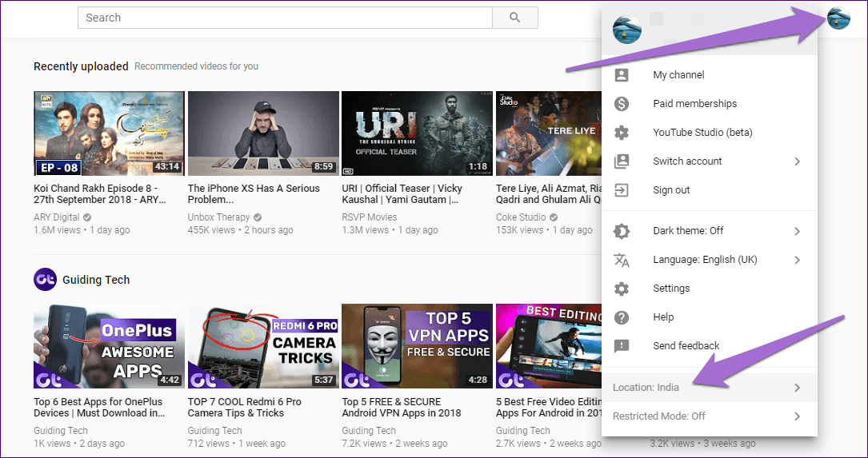Click the Recently uploaded heading

point(81,66)
